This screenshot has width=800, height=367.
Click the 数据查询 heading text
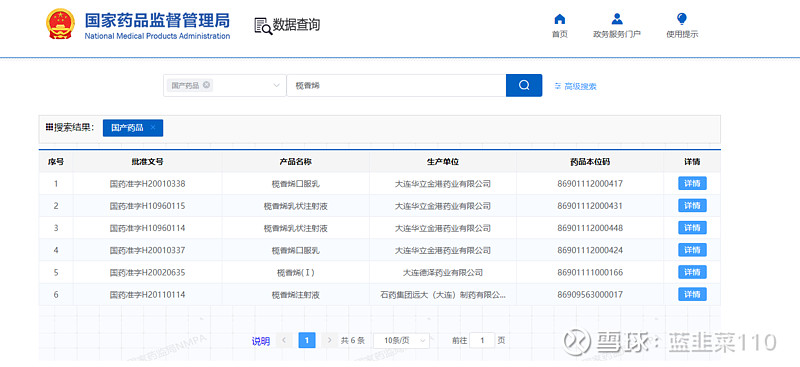point(296,25)
